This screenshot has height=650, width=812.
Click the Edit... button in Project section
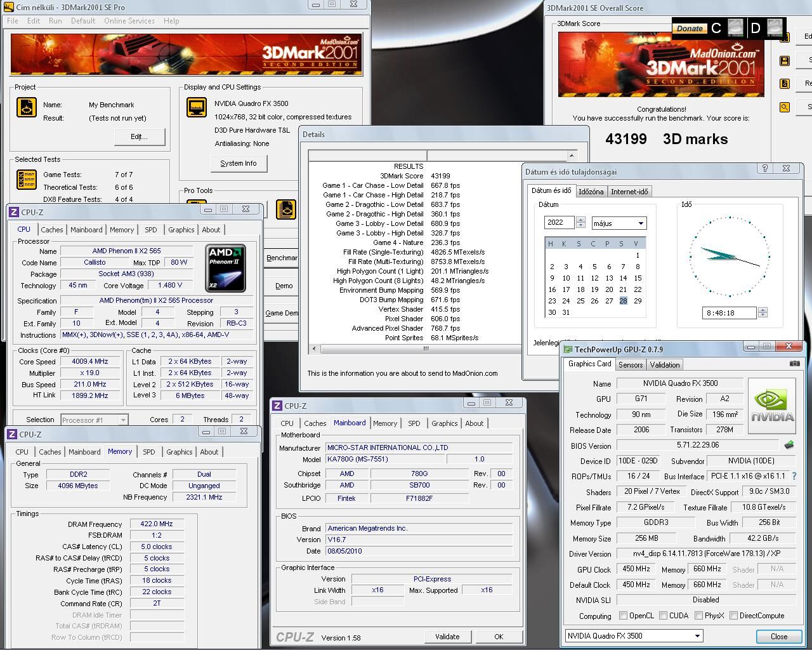pyautogui.click(x=139, y=136)
